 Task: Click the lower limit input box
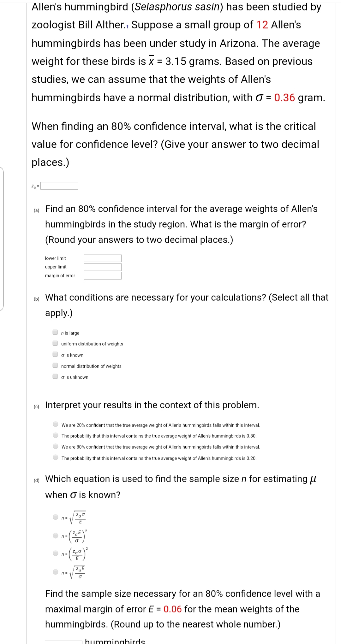pyautogui.click(x=103, y=258)
